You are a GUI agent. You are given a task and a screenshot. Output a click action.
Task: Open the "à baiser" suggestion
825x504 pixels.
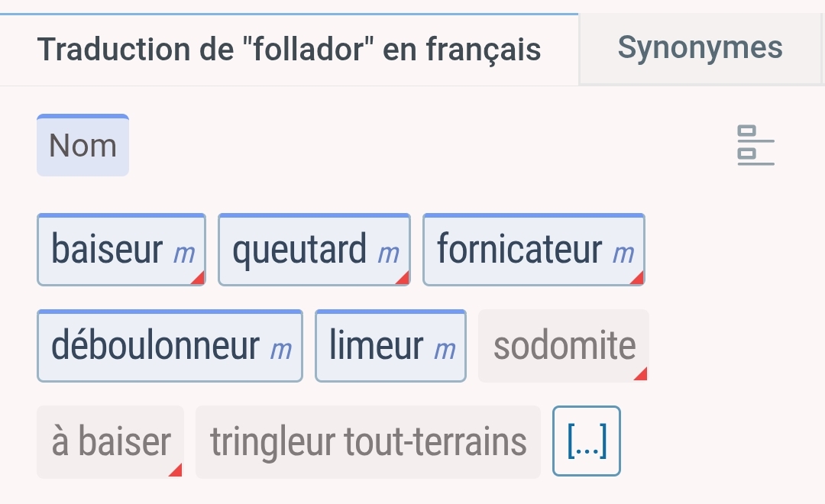(111, 442)
